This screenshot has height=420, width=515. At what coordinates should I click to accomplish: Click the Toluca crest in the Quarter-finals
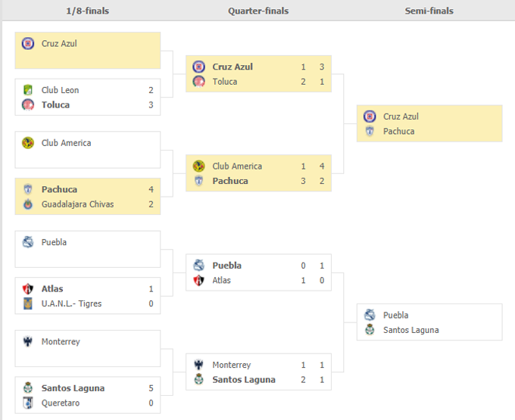coord(198,81)
